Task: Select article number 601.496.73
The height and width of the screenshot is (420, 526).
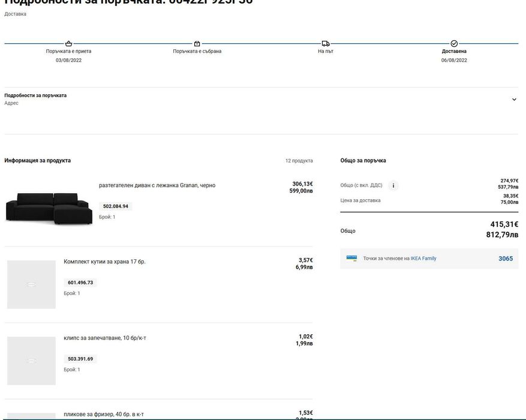Action: click(80, 283)
